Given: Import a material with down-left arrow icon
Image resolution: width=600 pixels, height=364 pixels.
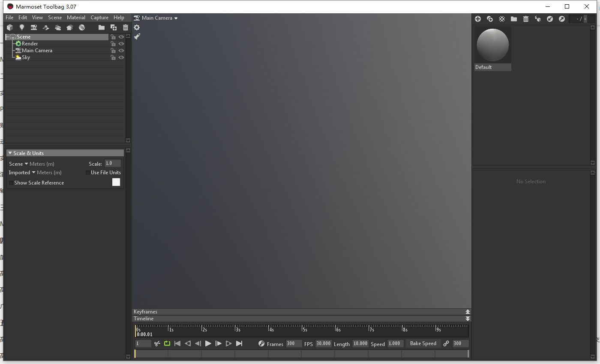Looking at the screenshot, I should pyautogui.click(x=550, y=19).
